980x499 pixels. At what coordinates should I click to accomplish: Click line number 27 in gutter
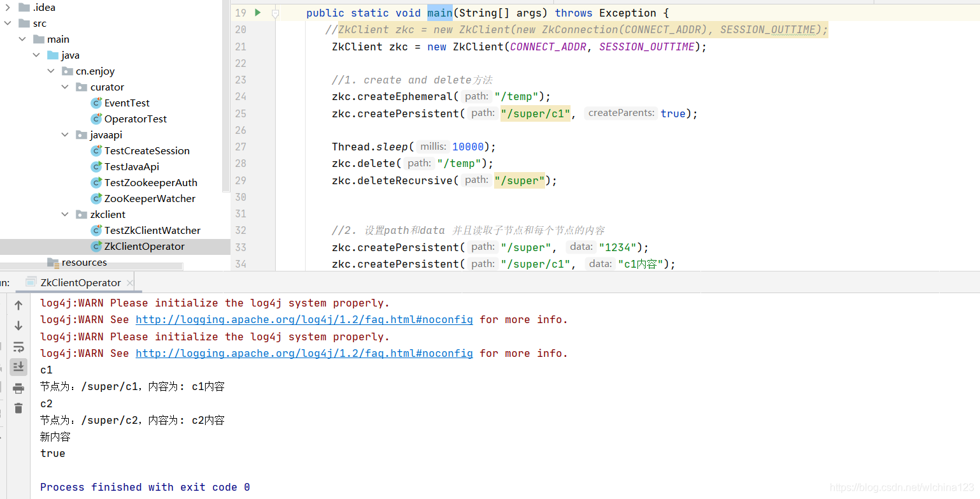click(x=240, y=147)
